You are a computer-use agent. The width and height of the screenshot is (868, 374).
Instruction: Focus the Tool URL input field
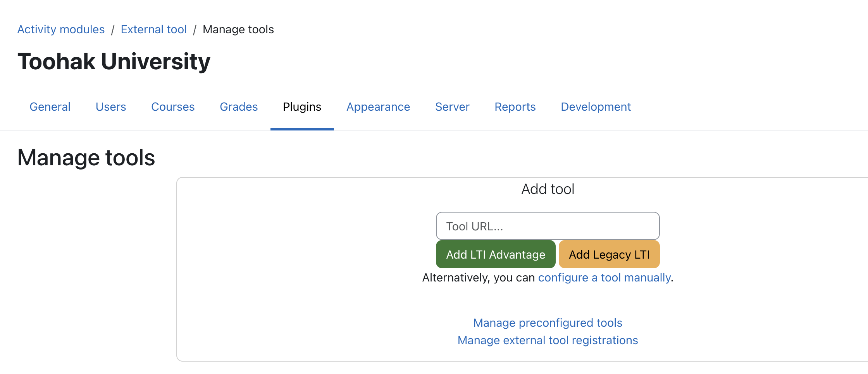coord(548,226)
